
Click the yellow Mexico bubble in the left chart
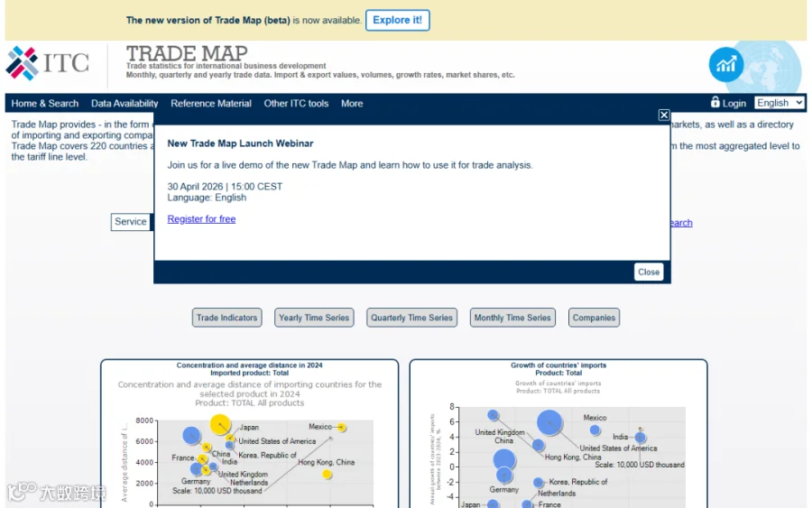tap(341, 427)
